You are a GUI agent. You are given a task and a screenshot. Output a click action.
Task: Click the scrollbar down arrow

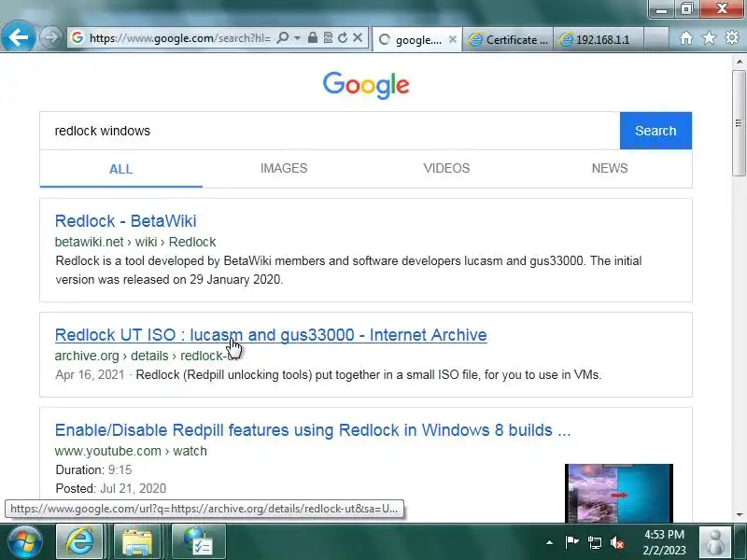click(739, 515)
